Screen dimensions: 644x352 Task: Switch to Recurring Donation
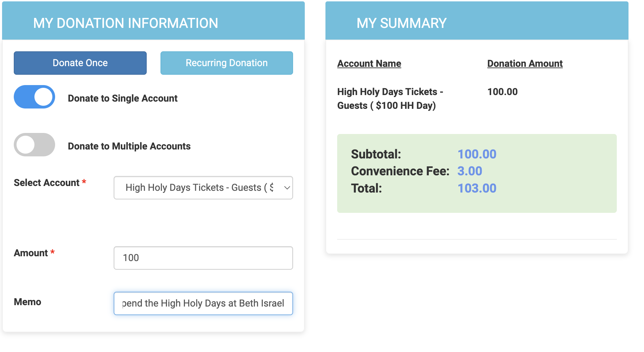coord(227,63)
